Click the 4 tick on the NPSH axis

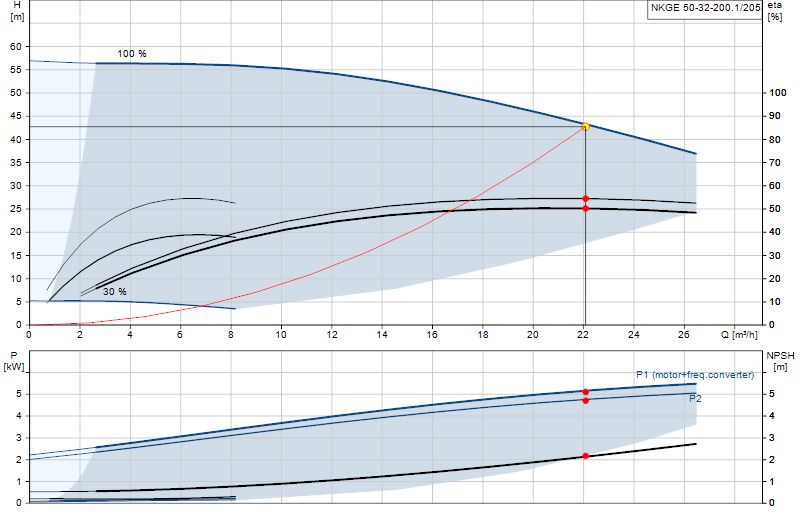click(772, 416)
